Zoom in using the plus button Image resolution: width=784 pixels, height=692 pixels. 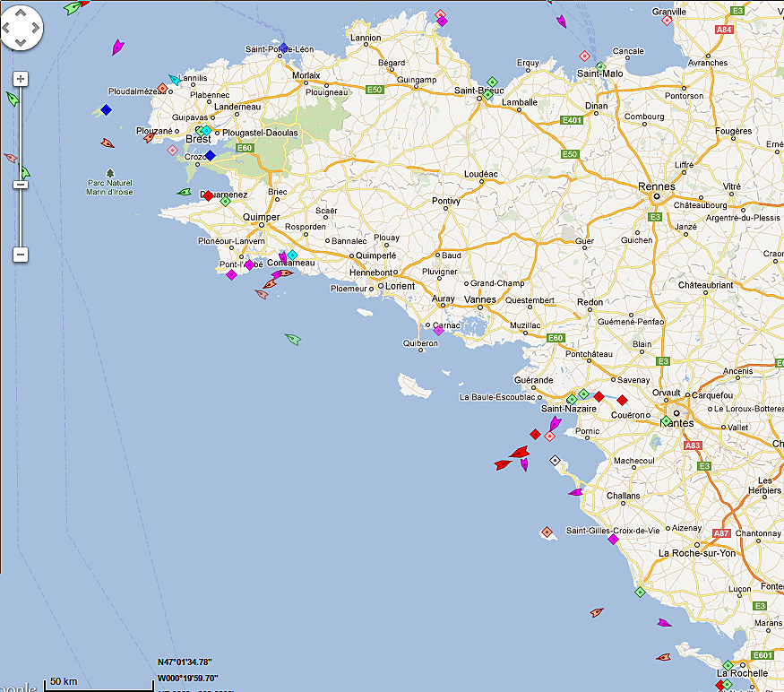(21, 79)
